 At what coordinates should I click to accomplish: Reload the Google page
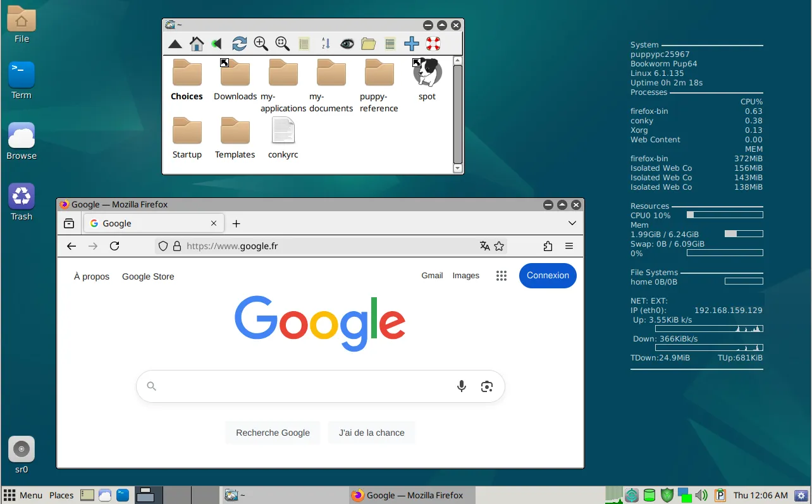[x=114, y=246]
